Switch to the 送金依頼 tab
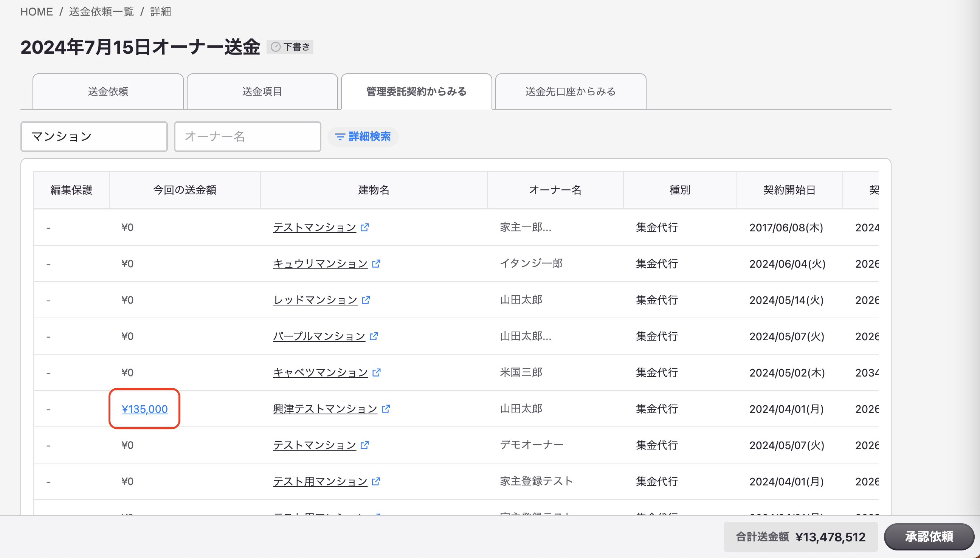This screenshot has width=980, height=558. pos(108,91)
